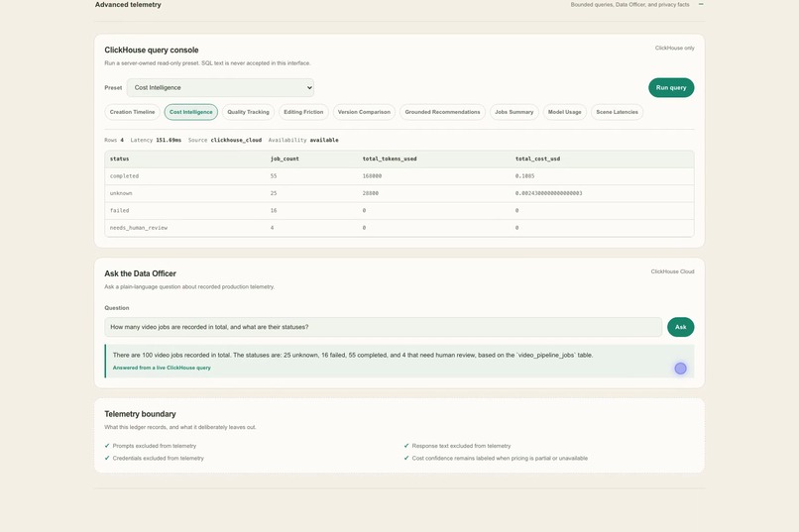The height and width of the screenshot is (532, 799).
Task: Select the Editing Friction preset chip
Action: 303,112
